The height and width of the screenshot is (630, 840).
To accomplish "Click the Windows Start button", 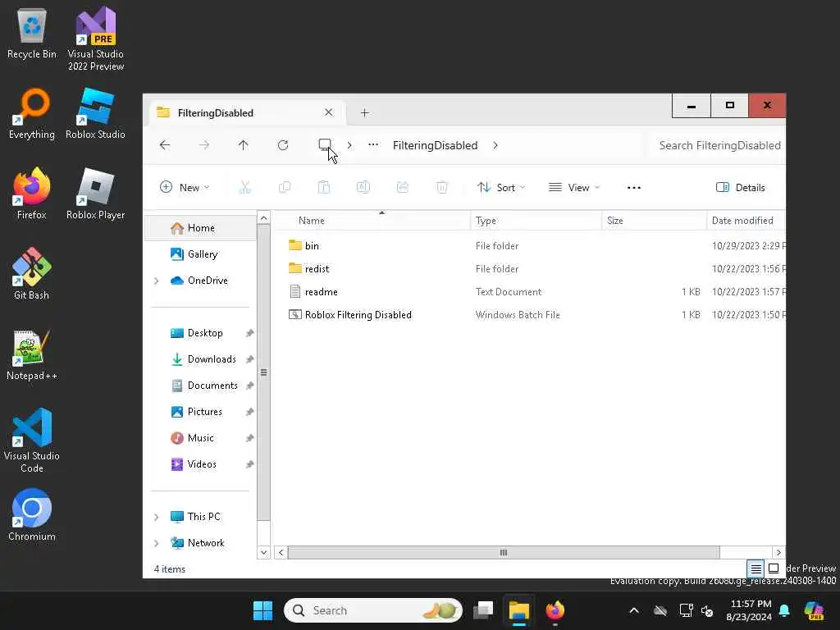I will [262, 610].
